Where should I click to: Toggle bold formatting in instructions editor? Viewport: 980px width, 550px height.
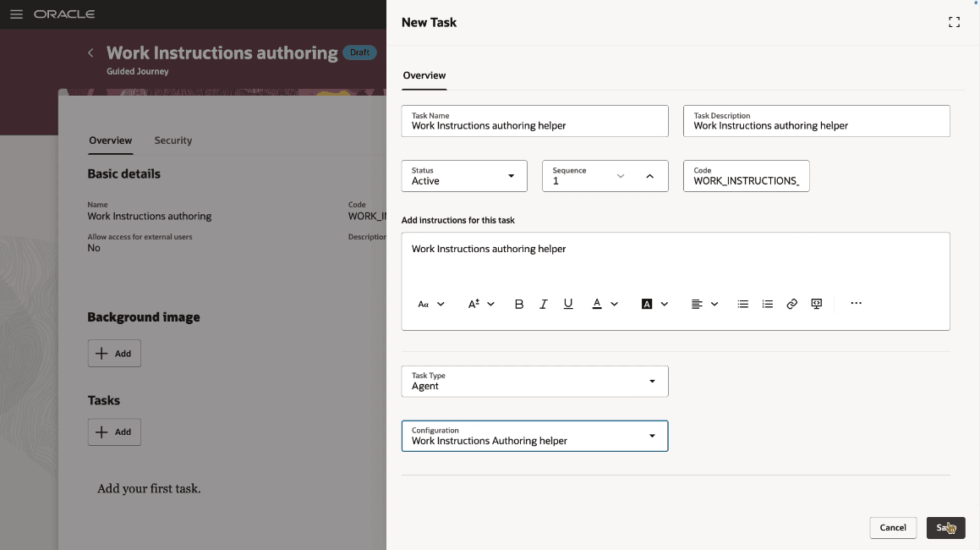pyautogui.click(x=519, y=304)
